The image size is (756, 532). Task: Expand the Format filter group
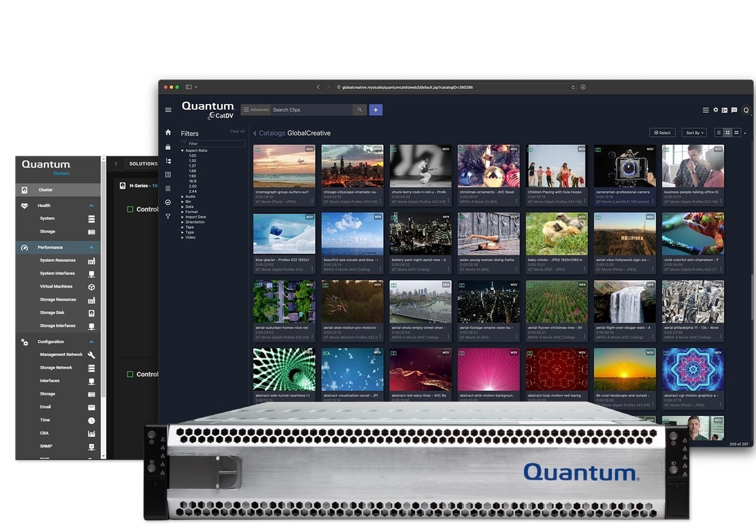click(x=183, y=212)
